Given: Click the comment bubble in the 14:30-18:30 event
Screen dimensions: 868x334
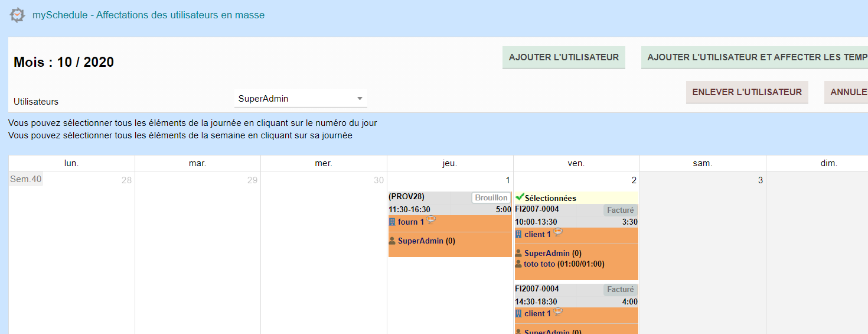Looking at the screenshot, I should point(557,312).
